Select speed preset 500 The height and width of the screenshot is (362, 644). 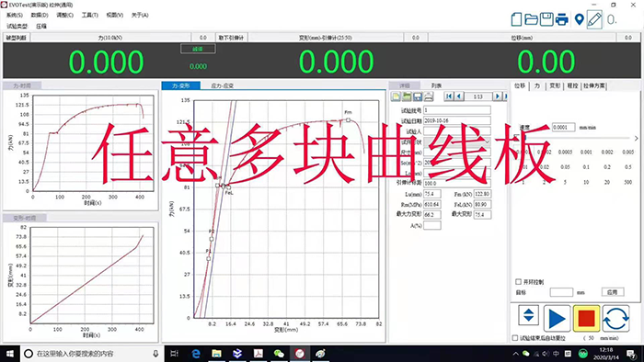[x=628, y=182]
